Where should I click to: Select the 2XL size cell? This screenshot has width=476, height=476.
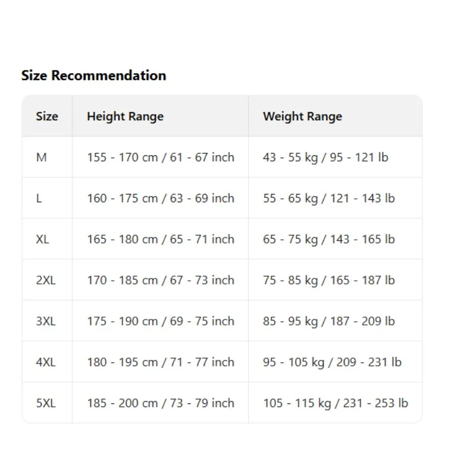coord(46,280)
